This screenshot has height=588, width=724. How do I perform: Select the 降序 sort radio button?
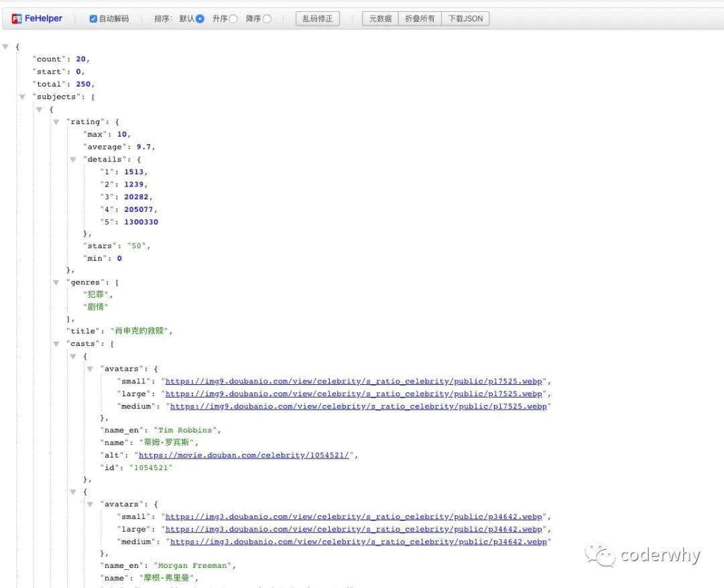[267, 19]
